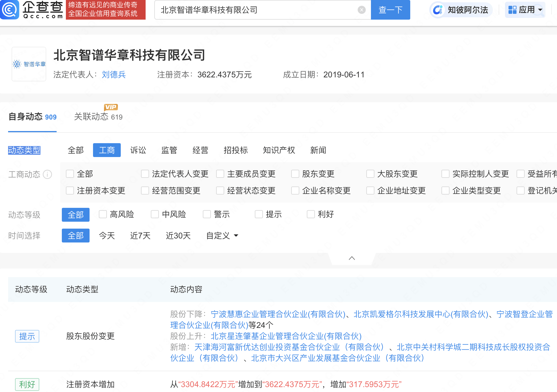This screenshot has height=392, width=557.
Task: Switch to the 自身动态 tab
Action: [32, 117]
